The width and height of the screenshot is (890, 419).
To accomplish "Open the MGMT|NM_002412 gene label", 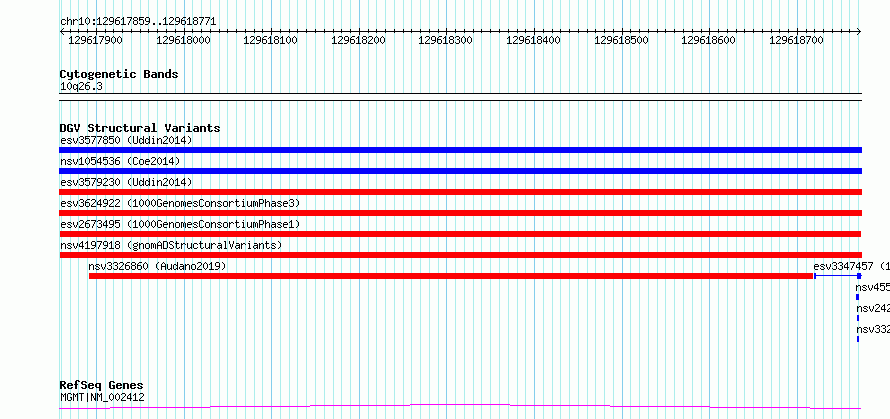I will [x=102, y=397].
